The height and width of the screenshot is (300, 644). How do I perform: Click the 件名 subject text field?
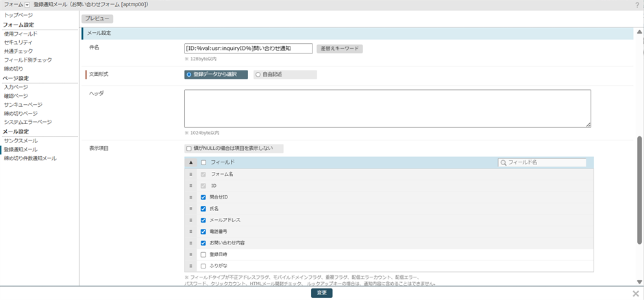coord(249,49)
